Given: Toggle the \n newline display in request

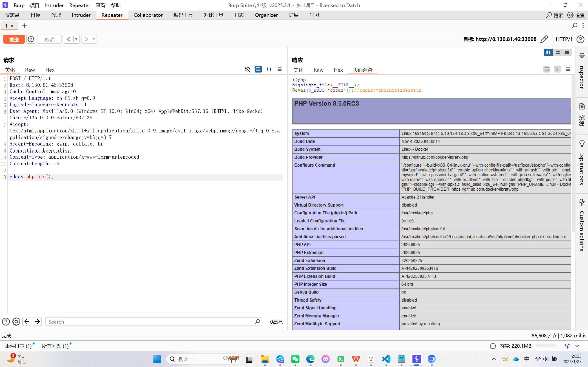Looking at the screenshot, I should click(x=269, y=69).
